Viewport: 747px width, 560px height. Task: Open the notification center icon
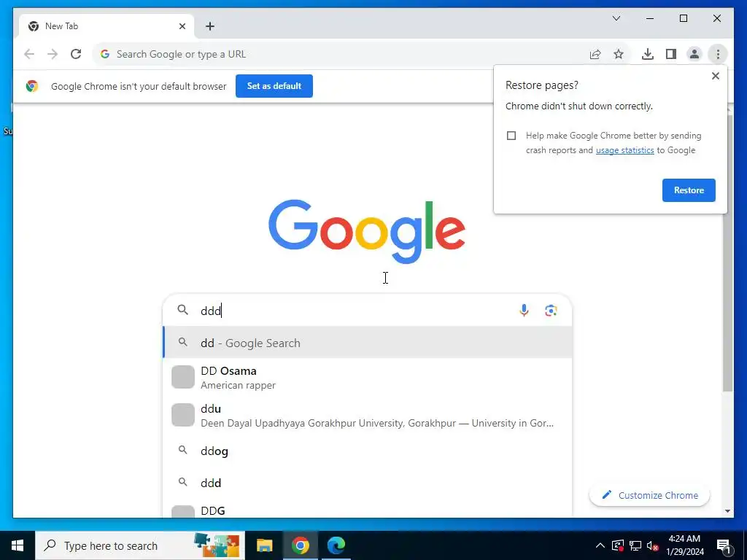[724, 545]
